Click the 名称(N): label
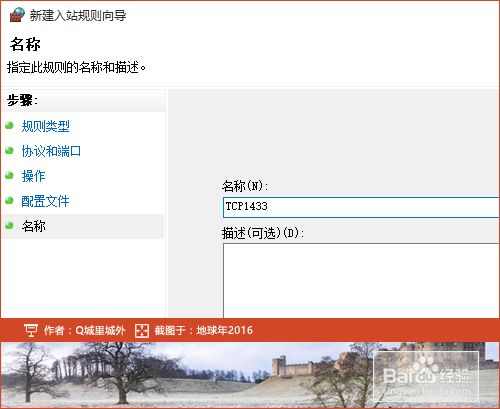 pyautogui.click(x=245, y=186)
